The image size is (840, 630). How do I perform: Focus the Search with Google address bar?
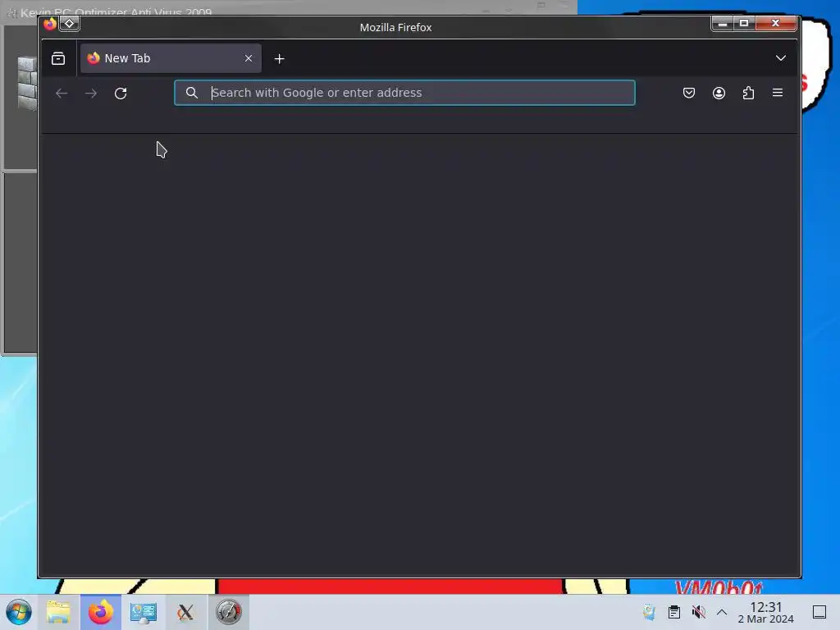click(x=404, y=93)
